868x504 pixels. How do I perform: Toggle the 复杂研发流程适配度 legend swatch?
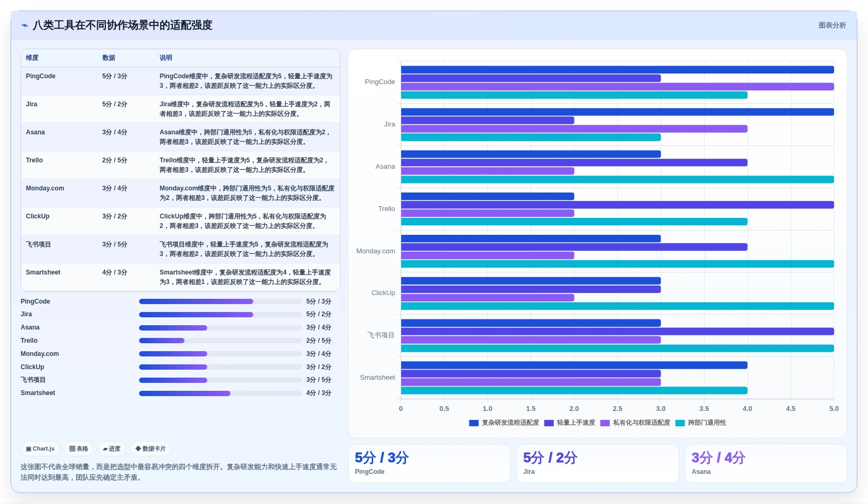point(474,423)
